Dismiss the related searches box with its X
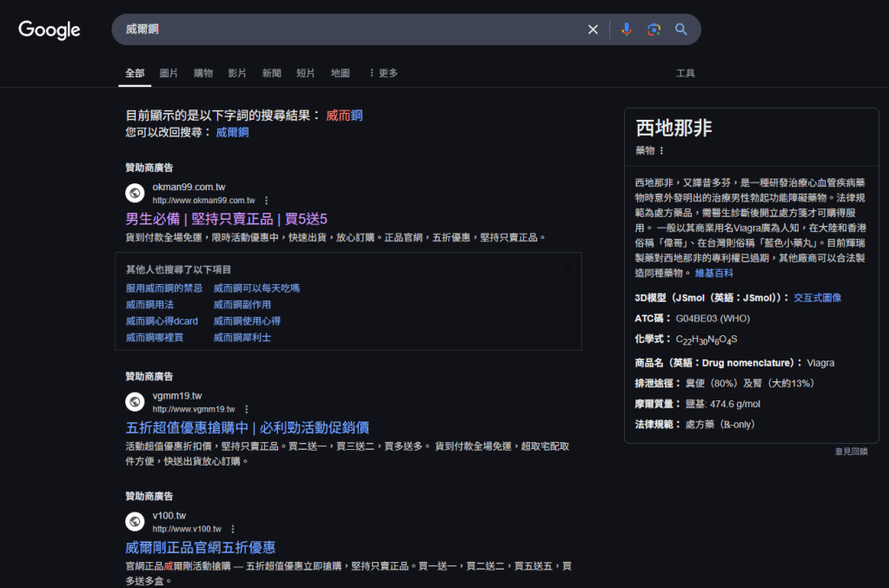The height and width of the screenshot is (588, 889). [568, 266]
